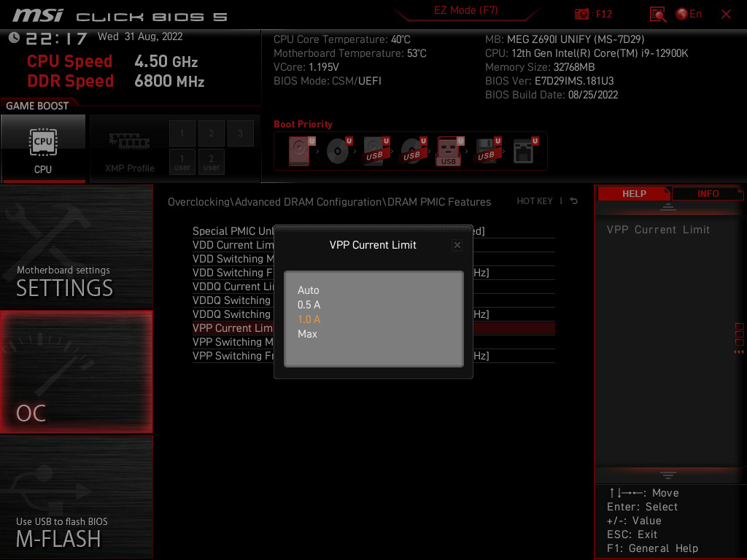
Task: Click the USB hard disk boot device icon
Action: [376, 152]
